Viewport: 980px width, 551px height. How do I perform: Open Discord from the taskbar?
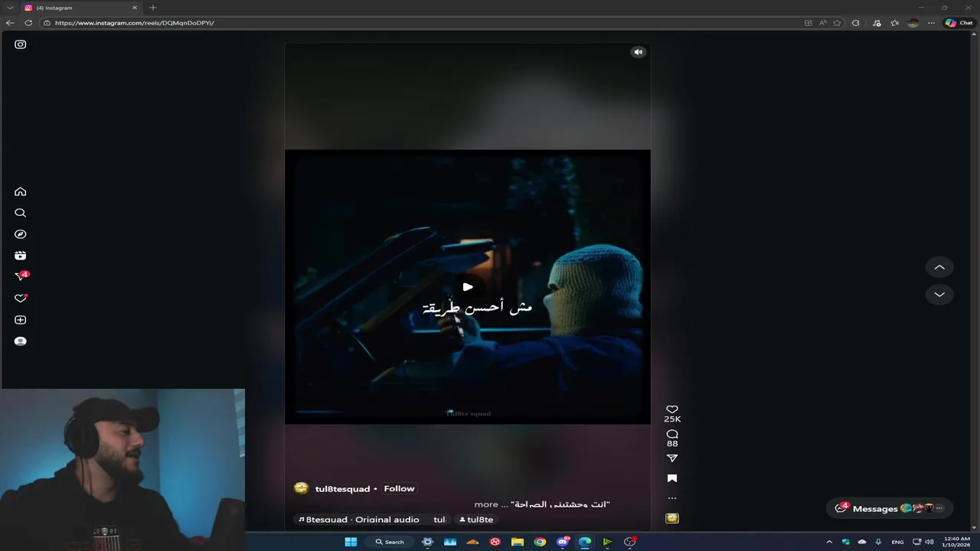[563, 542]
